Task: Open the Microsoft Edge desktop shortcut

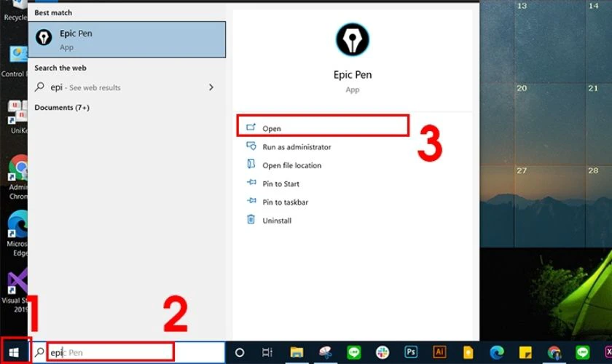Action: 17,233
